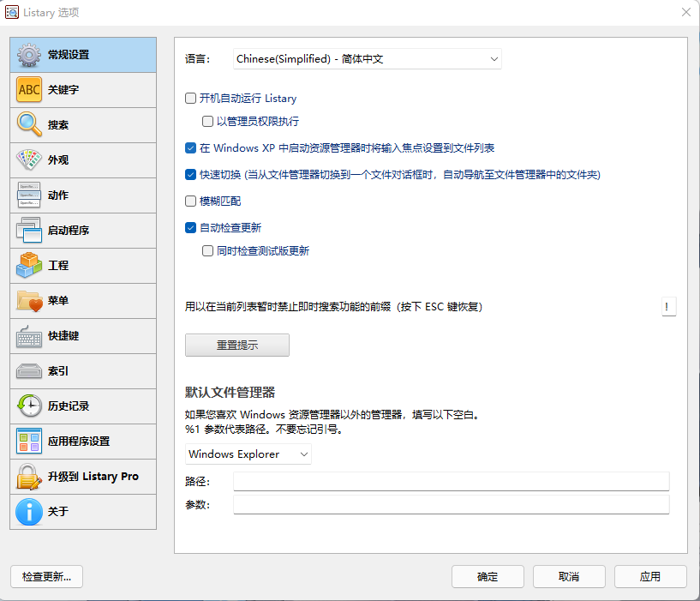Image resolution: width=700 pixels, height=601 pixels.
Task: Confirm with the 确定 button
Action: [488, 576]
